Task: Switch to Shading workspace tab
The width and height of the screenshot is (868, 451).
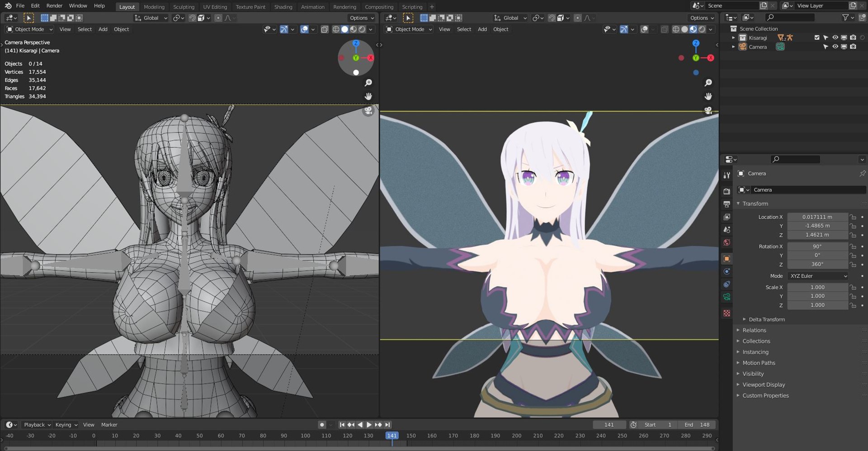Action: [x=283, y=7]
